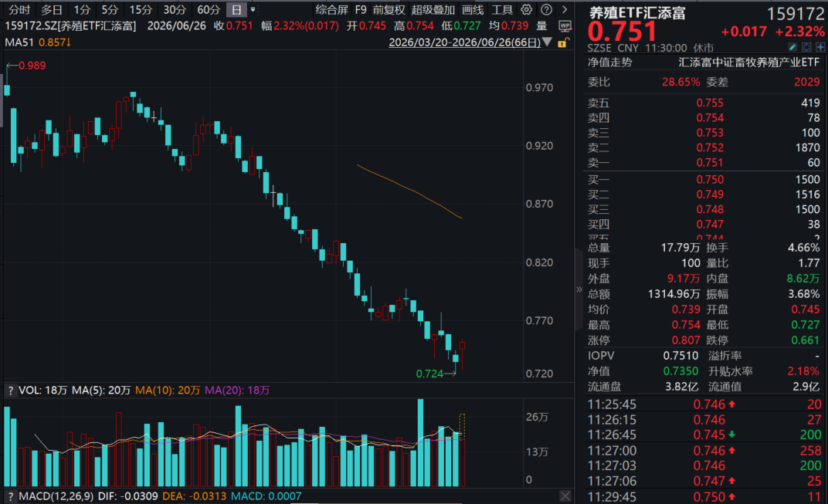
Task: Click the 11:26:45 trade tick row
Action: tap(704, 435)
